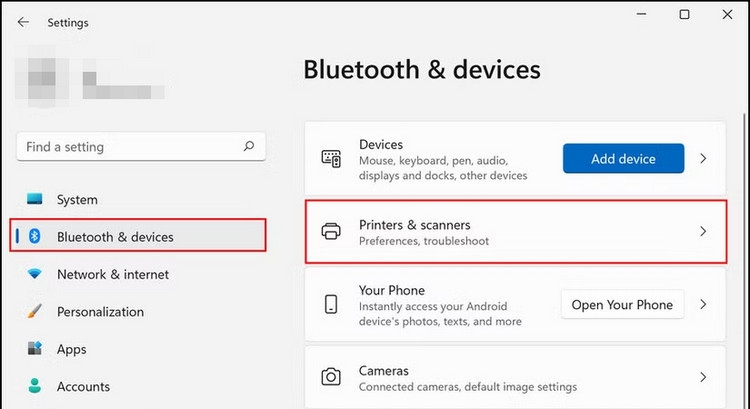This screenshot has width=750, height=409.
Task: Expand the Devices row chevron
Action: 703,158
